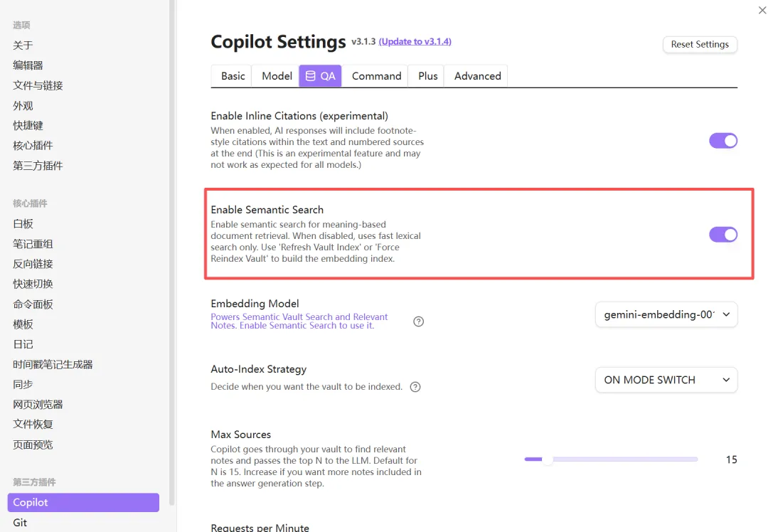This screenshot has width=768, height=532.
Task: Close the settings window with the X
Action: click(762, 10)
